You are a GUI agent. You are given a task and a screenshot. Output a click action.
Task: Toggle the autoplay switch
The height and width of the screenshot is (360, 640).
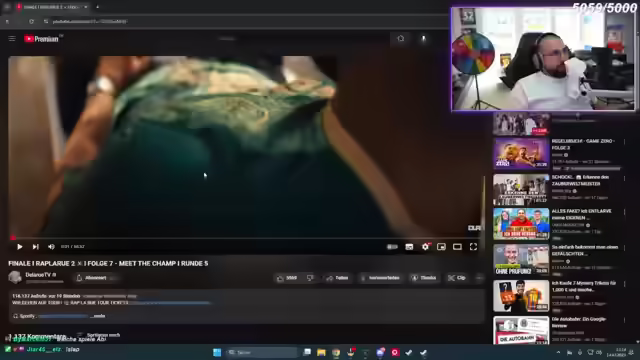(x=392, y=247)
